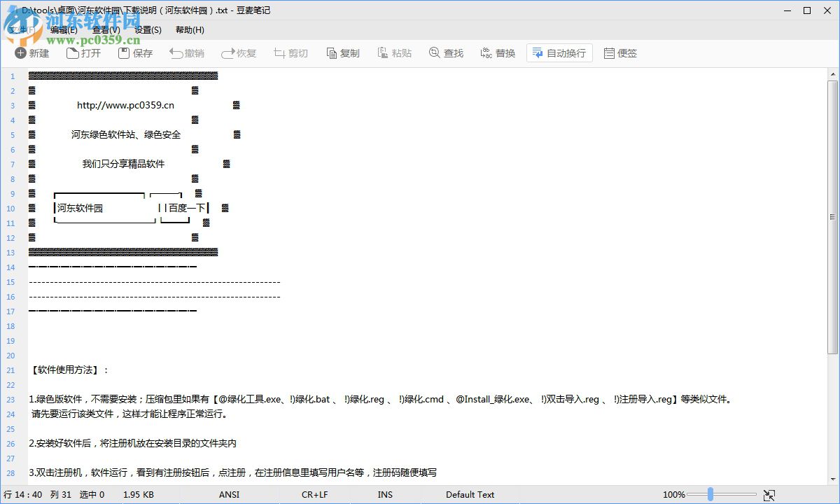Switch encoding from ANSI

[x=229, y=494]
